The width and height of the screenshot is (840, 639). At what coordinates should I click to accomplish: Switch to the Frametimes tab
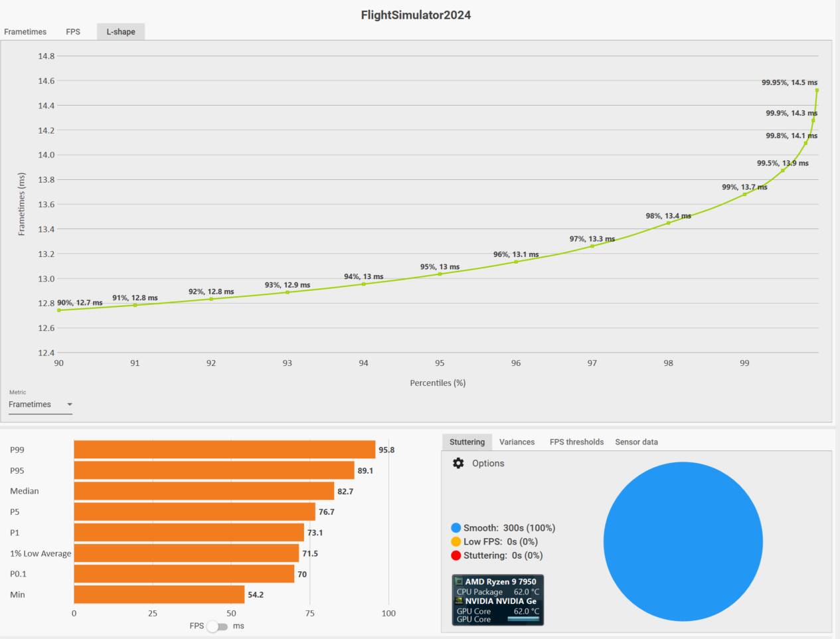click(25, 32)
